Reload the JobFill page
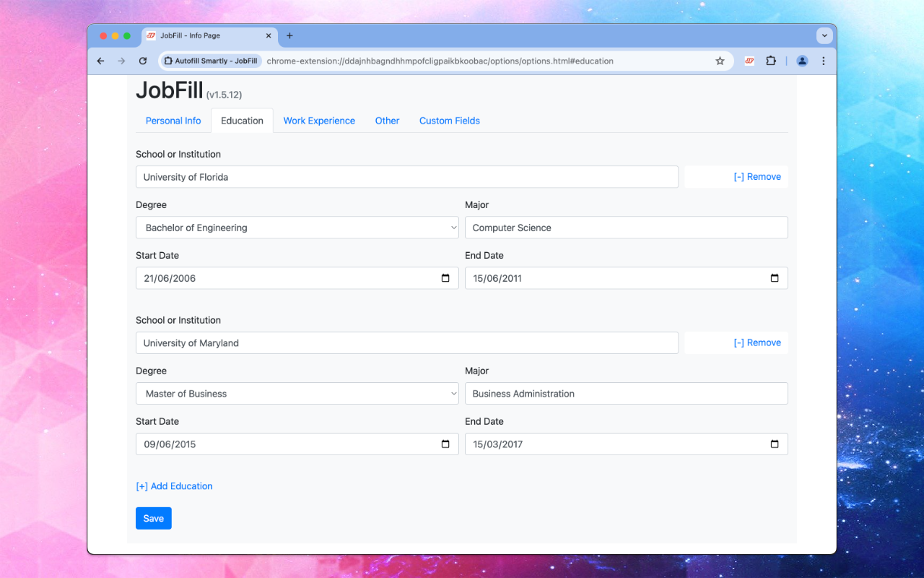The height and width of the screenshot is (578, 924). 143,61
